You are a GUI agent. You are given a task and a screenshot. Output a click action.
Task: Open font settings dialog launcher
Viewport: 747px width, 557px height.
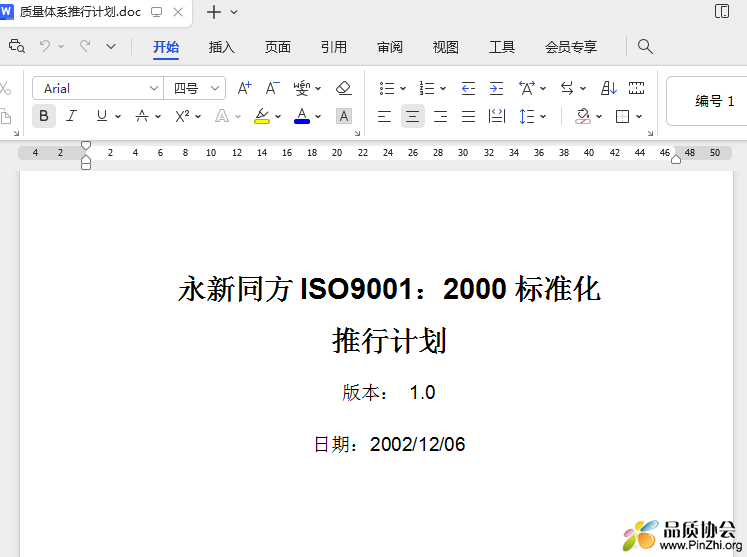pyautogui.click(x=357, y=134)
